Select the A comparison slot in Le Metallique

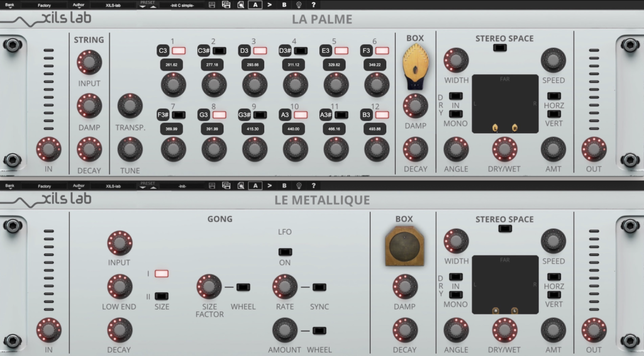pyautogui.click(x=255, y=186)
